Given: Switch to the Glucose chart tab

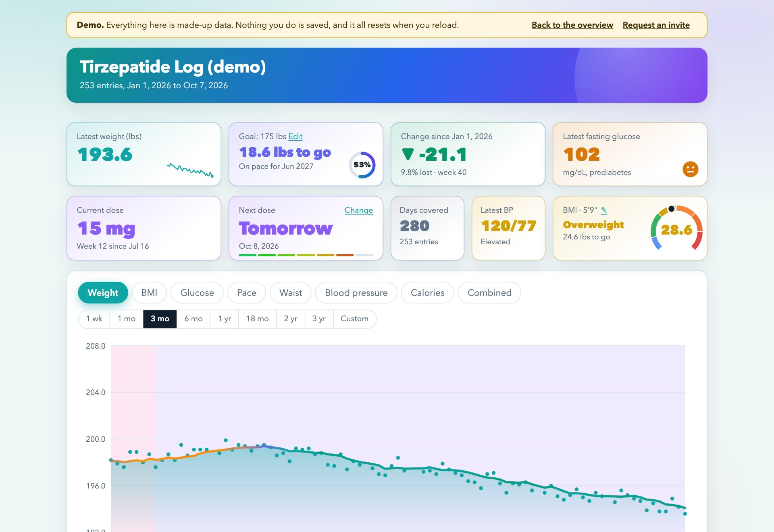Looking at the screenshot, I should coord(197,293).
